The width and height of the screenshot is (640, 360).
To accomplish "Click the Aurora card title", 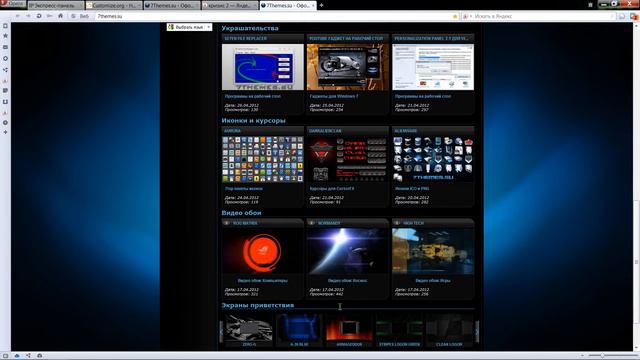I will tap(232, 131).
